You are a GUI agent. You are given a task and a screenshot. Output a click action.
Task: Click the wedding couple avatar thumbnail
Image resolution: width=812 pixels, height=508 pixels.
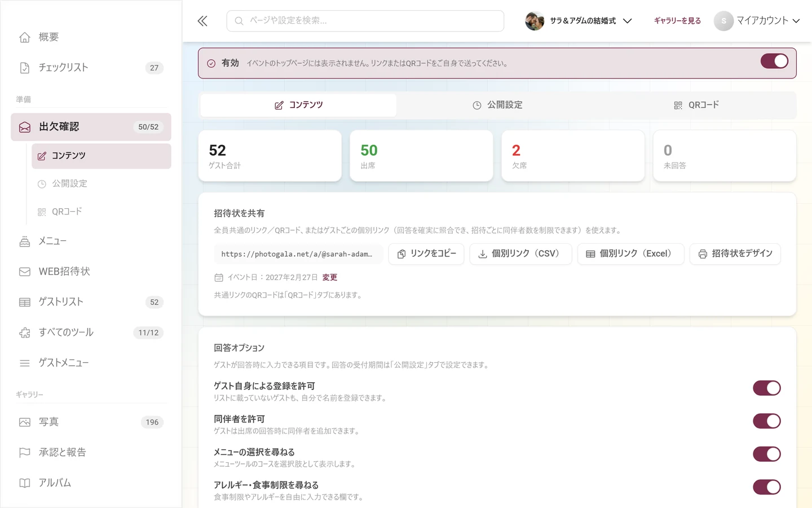[x=535, y=21]
